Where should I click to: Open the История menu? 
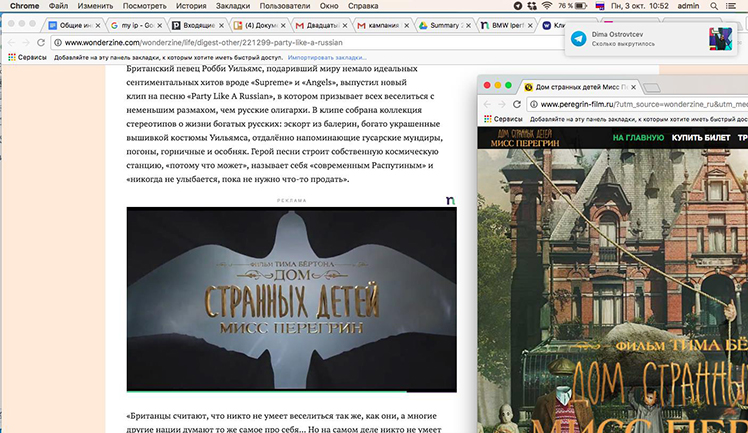(x=191, y=6)
